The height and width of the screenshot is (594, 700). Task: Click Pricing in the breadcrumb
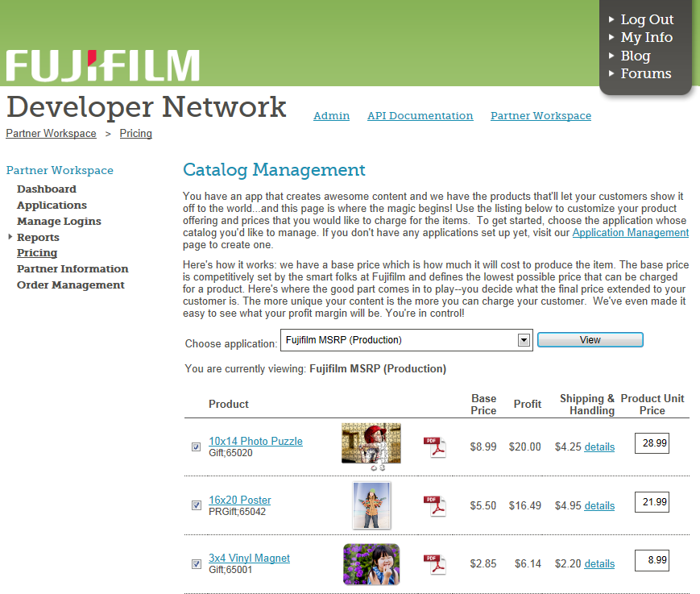pyautogui.click(x=135, y=134)
